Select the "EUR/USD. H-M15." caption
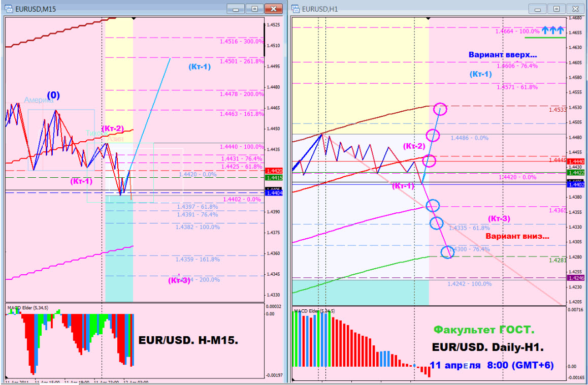This screenshot has width=588, height=385. pyautogui.click(x=188, y=340)
